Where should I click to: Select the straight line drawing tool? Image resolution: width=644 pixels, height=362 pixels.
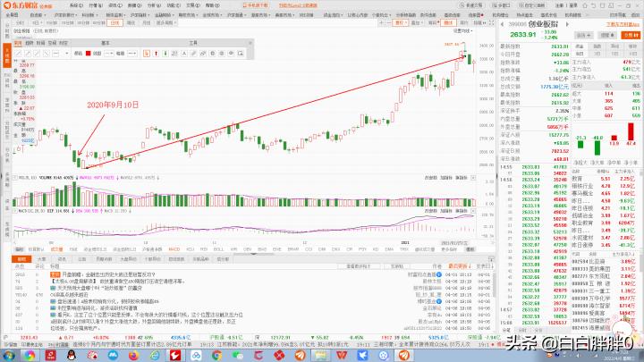point(19,54)
